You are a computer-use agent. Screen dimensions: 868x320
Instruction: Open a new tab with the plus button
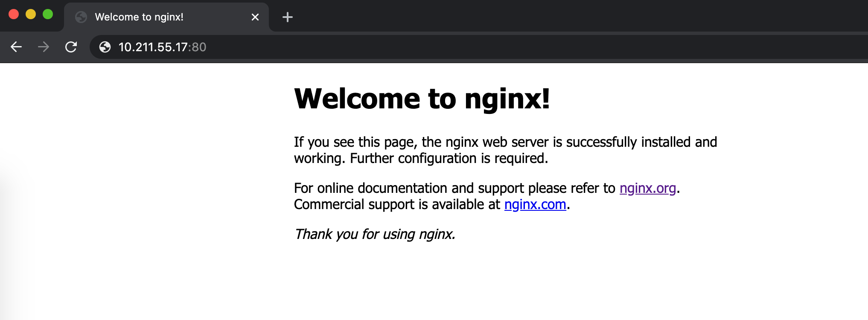(x=288, y=17)
